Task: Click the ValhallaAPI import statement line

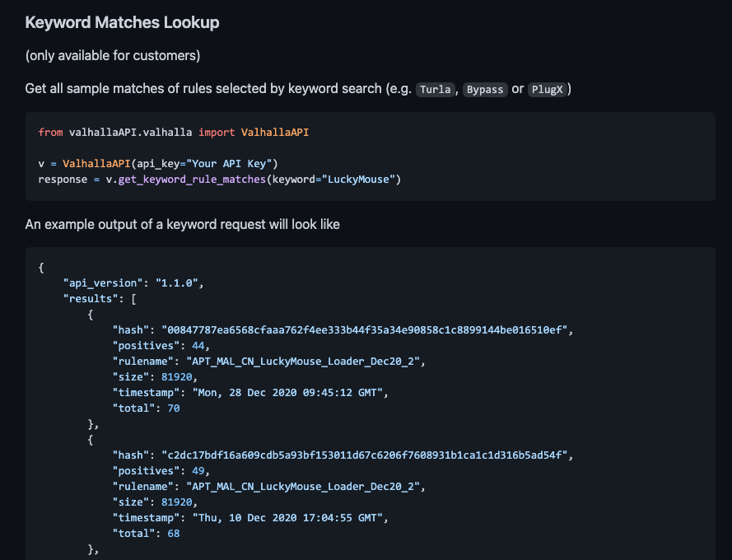Action: pos(173,133)
